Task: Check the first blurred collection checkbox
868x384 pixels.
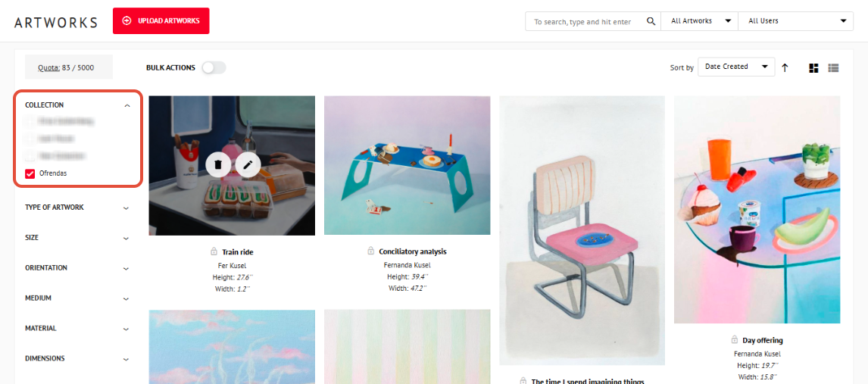Action: [x=30, y=120]
